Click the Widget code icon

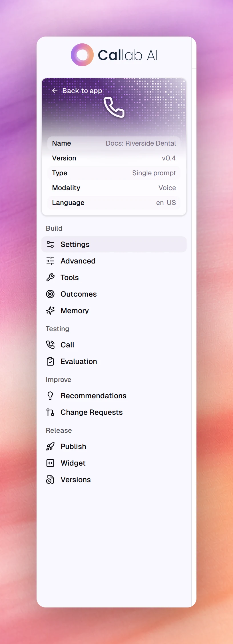pos(50,463)
